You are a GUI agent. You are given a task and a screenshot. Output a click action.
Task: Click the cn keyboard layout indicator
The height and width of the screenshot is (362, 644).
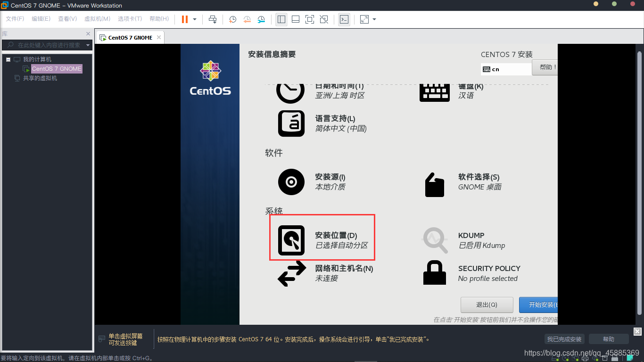click(x=506, y=69)
